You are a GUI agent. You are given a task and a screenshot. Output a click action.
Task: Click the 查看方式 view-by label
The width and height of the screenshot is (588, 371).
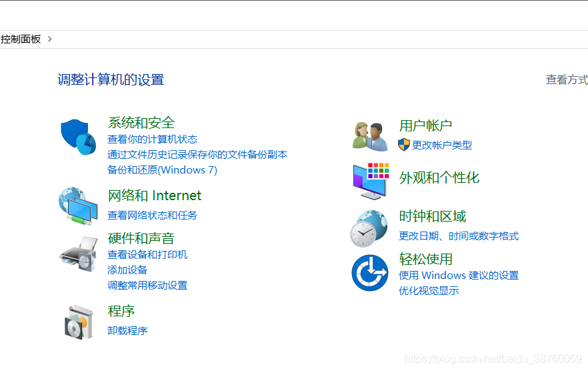(567, 79)
